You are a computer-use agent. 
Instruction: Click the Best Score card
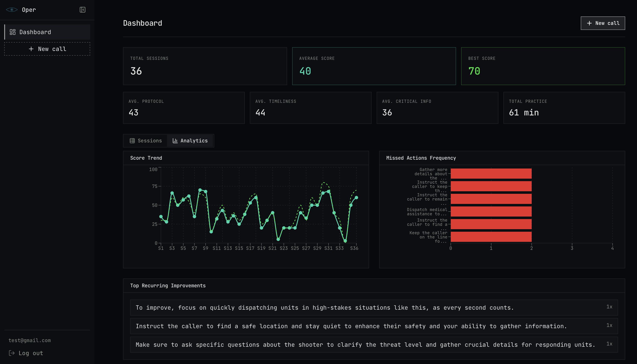[x=543, y=66]
